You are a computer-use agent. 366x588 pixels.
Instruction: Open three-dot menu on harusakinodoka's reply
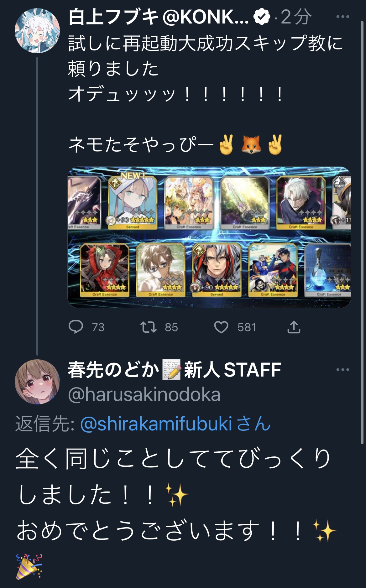(342, 370)
